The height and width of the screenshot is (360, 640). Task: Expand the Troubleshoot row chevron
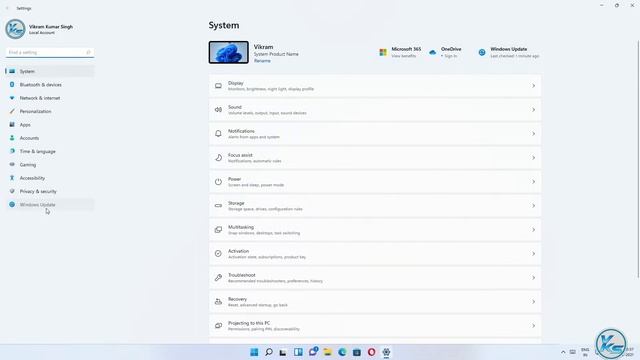tap(533, 278)
